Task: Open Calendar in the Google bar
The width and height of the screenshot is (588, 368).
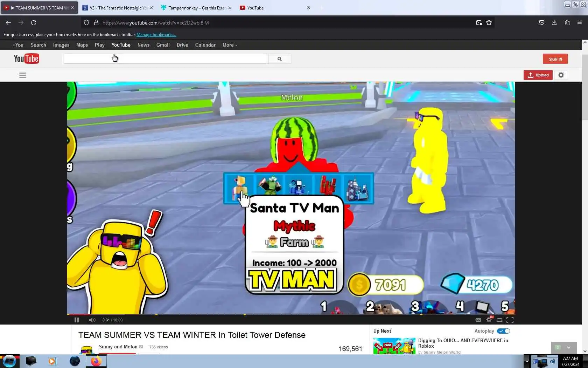Action: [x=205, y=45]
